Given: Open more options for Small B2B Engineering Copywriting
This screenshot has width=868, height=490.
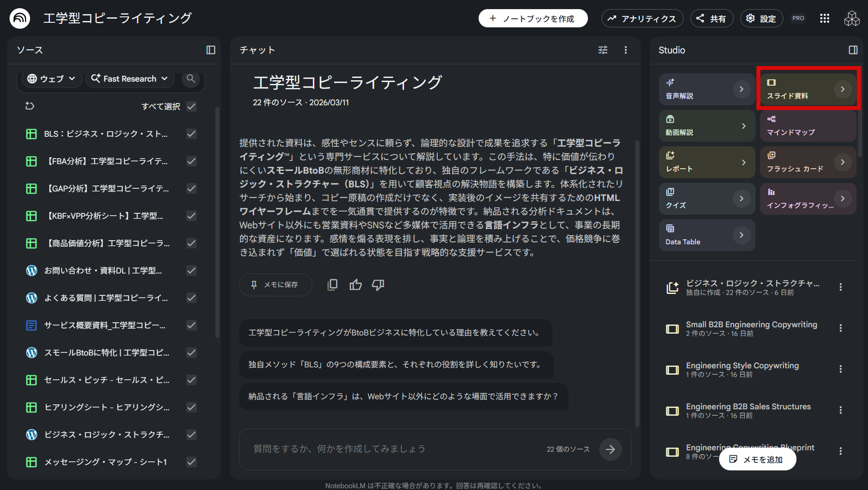Looking at the screenshot, I should point(841,328).
